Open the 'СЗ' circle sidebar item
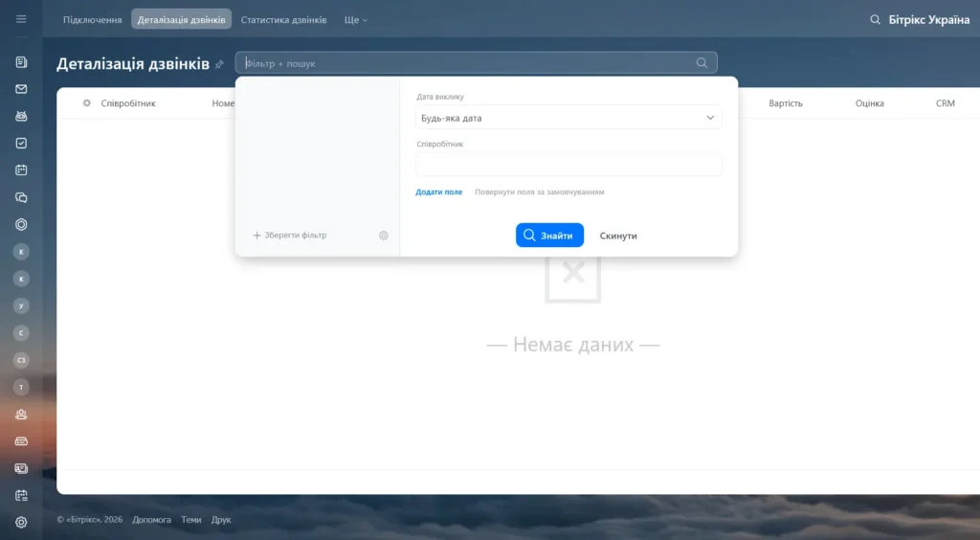980x540 pixels. coord(21,360)
